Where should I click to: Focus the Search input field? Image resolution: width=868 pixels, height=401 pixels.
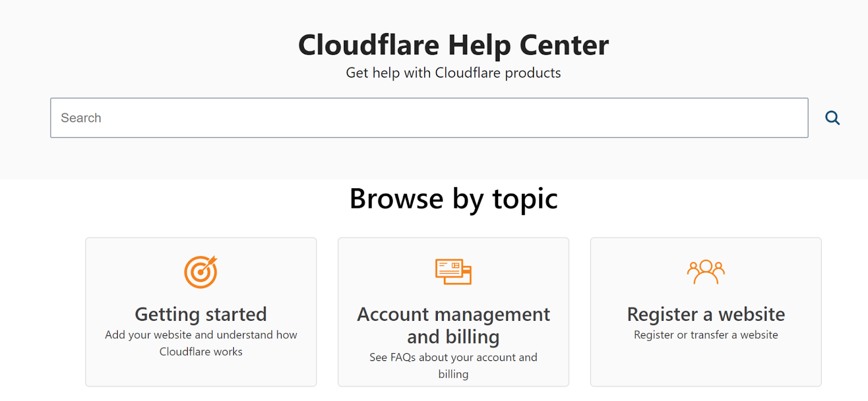429,118
